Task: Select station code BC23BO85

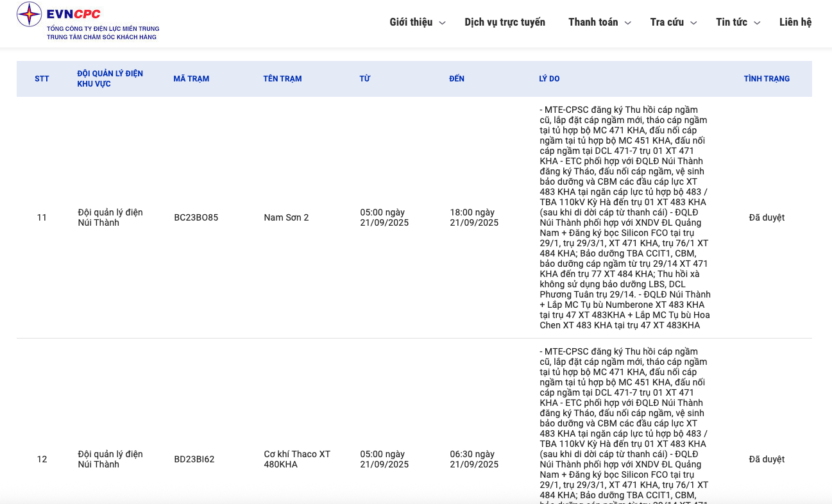Action: tap(196, 217)
